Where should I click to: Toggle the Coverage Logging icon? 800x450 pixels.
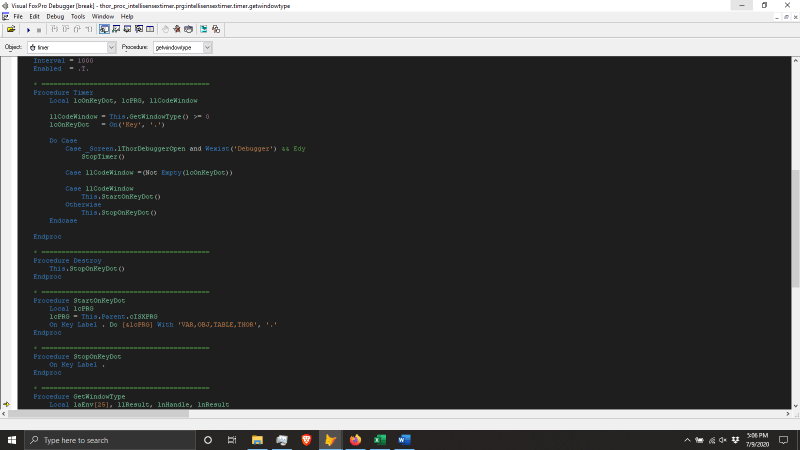[204, 30]
